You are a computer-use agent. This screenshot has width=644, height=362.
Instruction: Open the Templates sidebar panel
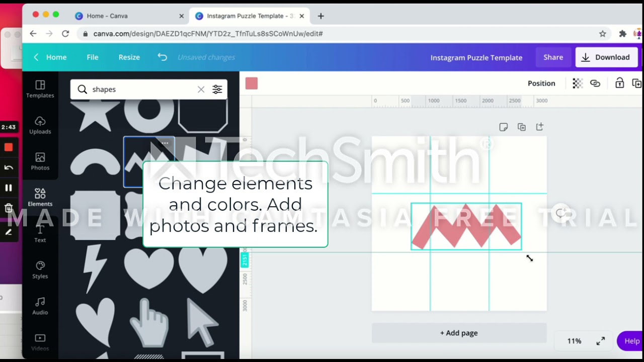(x=40, y=89)
